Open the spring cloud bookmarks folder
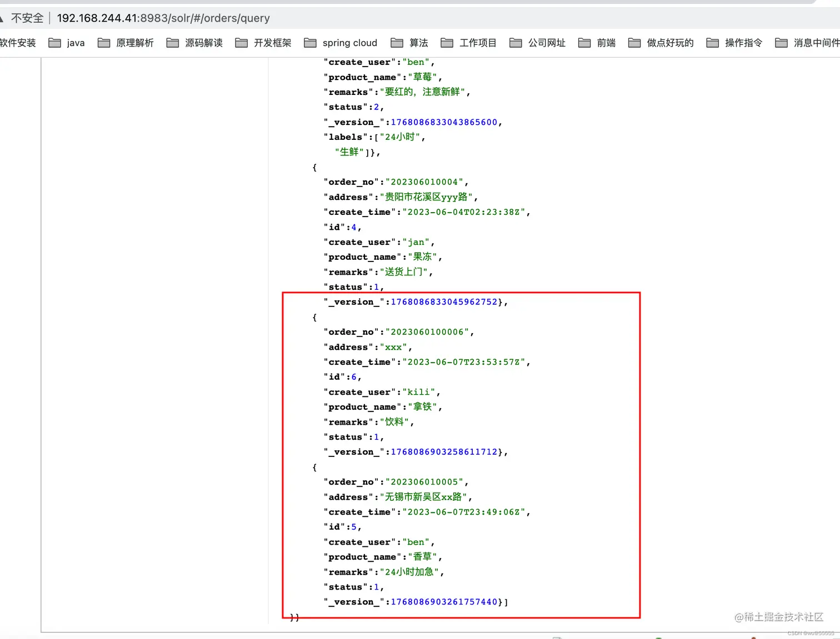 [x=341, y=43]
